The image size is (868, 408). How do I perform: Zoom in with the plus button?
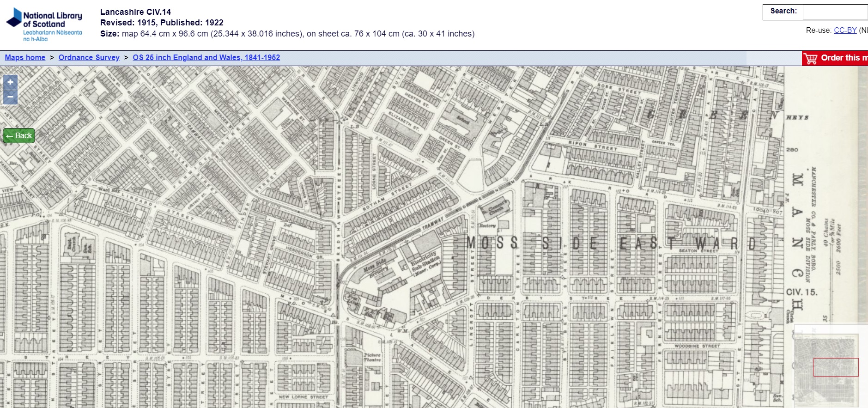[x=10, y=82]
